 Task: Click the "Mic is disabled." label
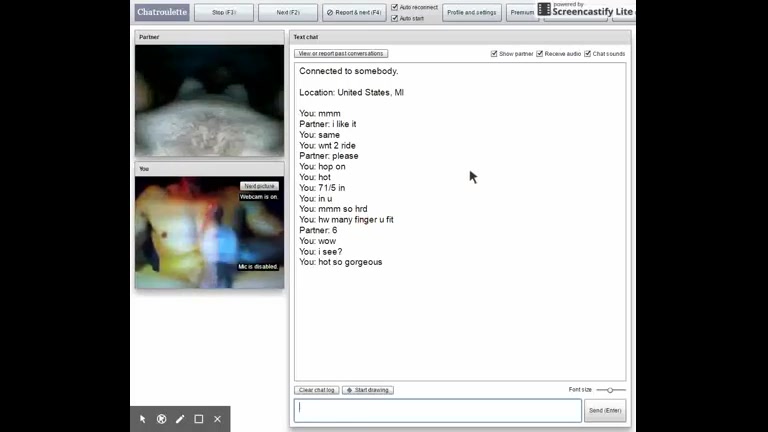258,267
